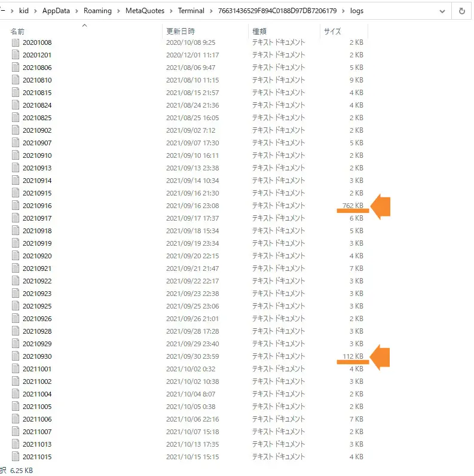Viewport: 474px width, 476px height.
Task: Open the address bar history dropdown
Action: pos(442,11)
